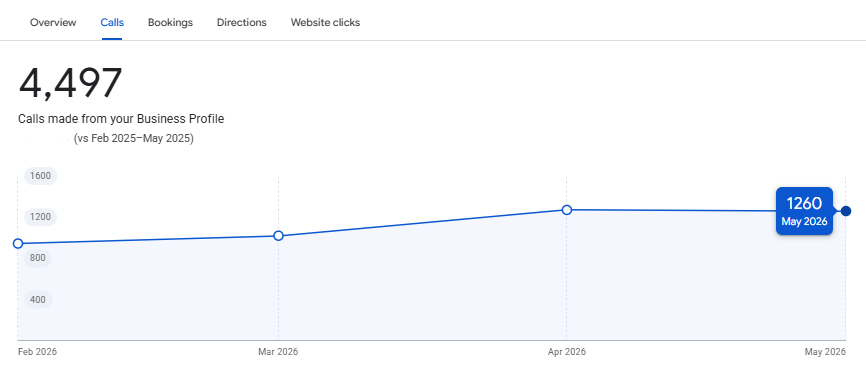Click the May 2026 x-axis label
Viewport: 866px width, 371px height.
click(825, 352)
